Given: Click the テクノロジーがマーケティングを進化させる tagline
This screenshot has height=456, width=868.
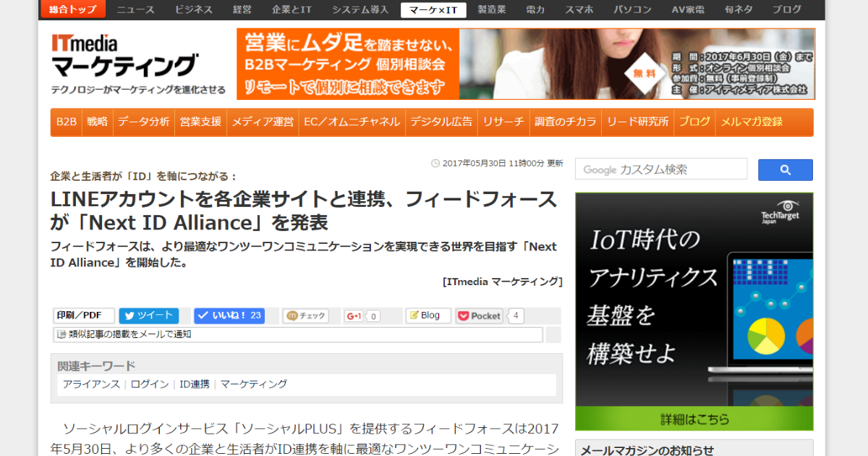Looking at the screenshot, I should pyautogui.click(x=138, y=90).
